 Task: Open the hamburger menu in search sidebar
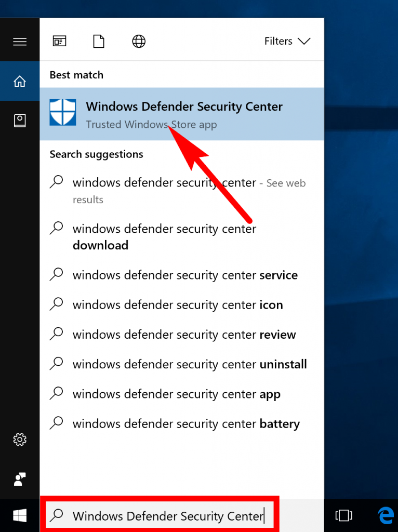pos(20,42)
